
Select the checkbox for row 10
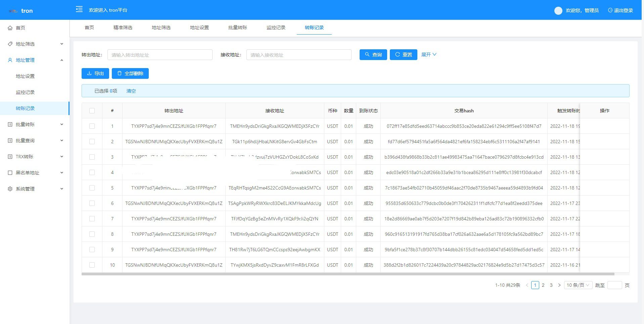(x=92, y=265)
